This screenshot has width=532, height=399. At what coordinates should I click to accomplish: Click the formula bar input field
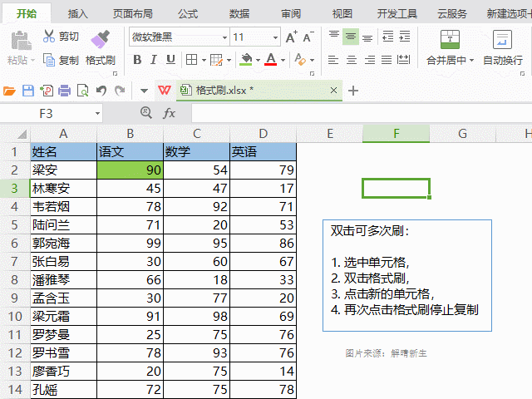tap(362, 113)
